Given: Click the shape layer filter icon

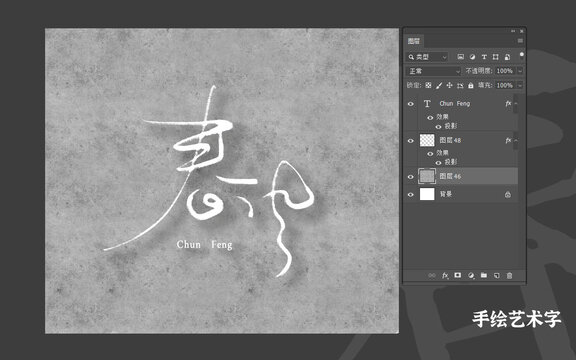Looking at the screenshot, I should point(496,57).
